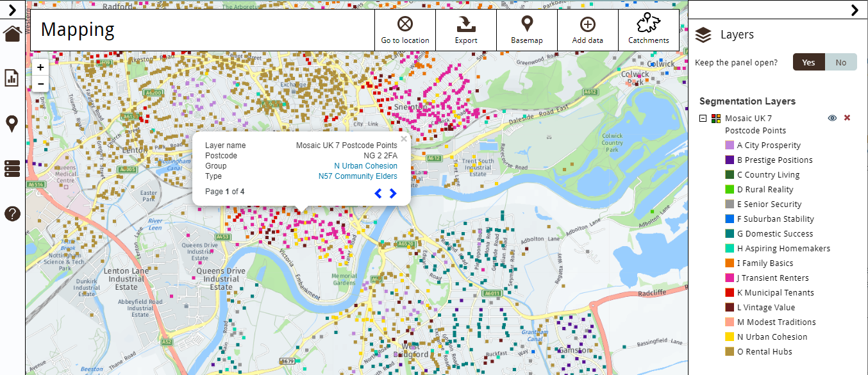Open the help question mark icon

click(12, 214)
